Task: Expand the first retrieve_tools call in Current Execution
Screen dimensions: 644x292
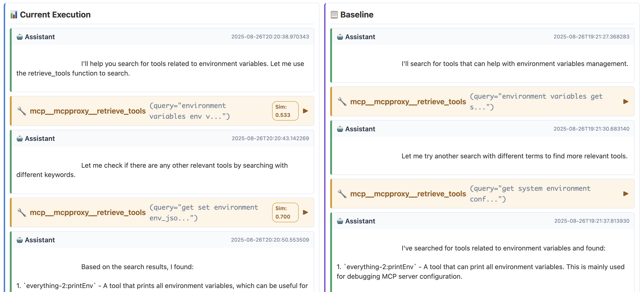Action: click(305, 111)
